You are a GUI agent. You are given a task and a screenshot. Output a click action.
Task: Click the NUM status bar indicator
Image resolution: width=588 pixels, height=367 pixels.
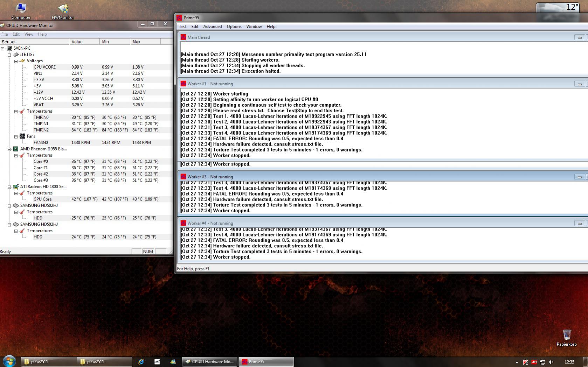click(148, 252)
